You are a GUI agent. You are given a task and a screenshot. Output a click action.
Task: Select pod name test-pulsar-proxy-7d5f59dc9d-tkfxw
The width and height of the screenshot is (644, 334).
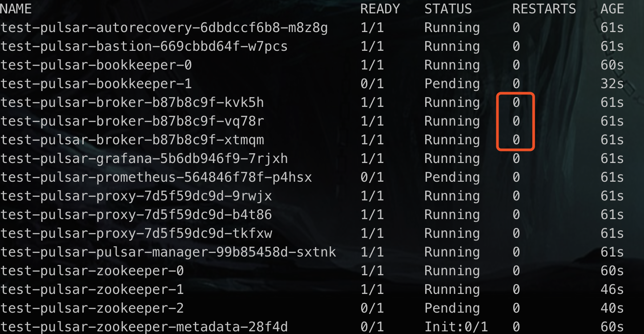136,234
